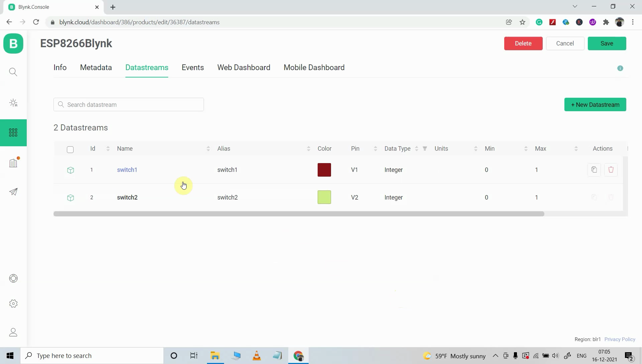Open the Mobile Dashboard tab
642x364 pixels.
(x=314, y=67)
